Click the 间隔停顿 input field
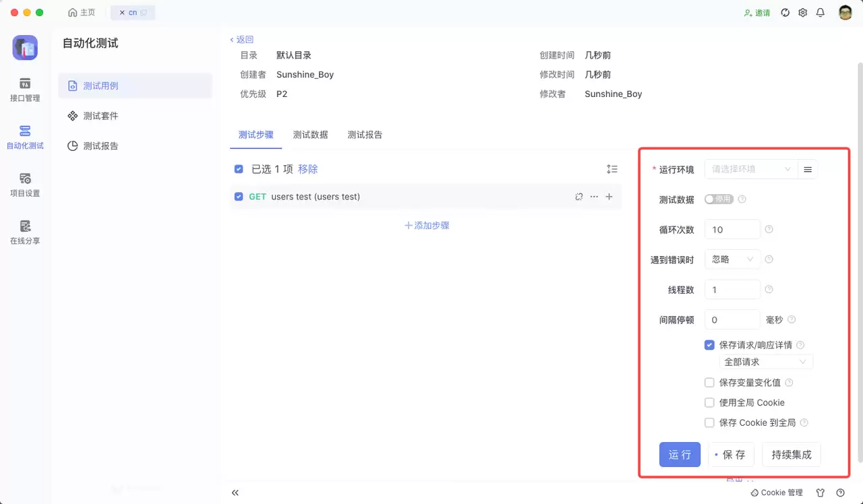This screenshot has width=863, height=504. click(732, 319)
